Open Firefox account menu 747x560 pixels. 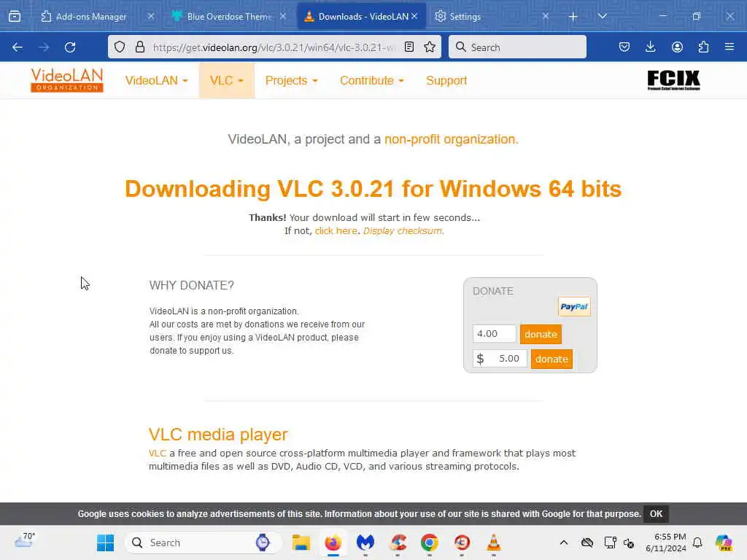[x=677, y=47]
